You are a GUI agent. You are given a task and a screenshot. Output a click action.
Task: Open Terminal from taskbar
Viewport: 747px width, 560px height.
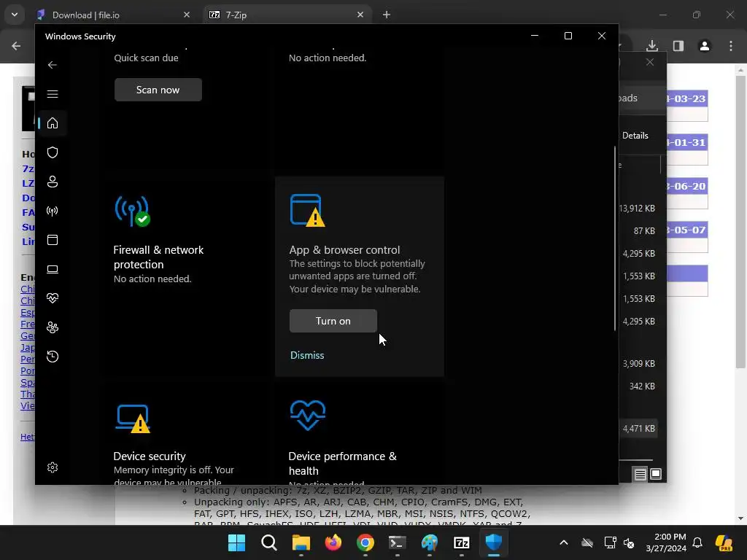[x=398, y=542]
